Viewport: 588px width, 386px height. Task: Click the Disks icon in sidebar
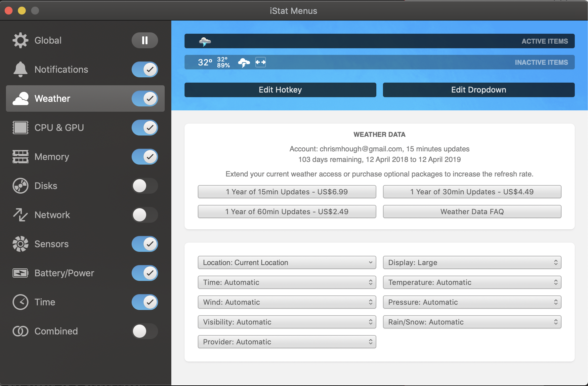(21, 186)
